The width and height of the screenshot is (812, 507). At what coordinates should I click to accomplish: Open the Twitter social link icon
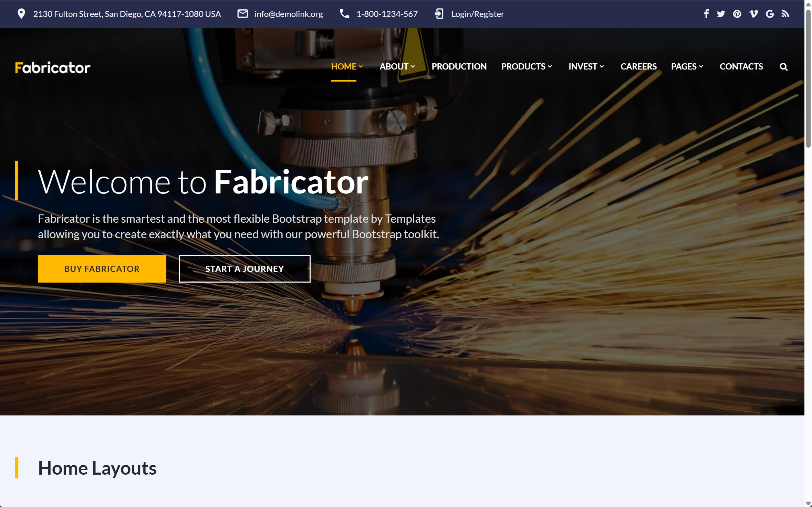pyautogui.click(x=721, y=14)
